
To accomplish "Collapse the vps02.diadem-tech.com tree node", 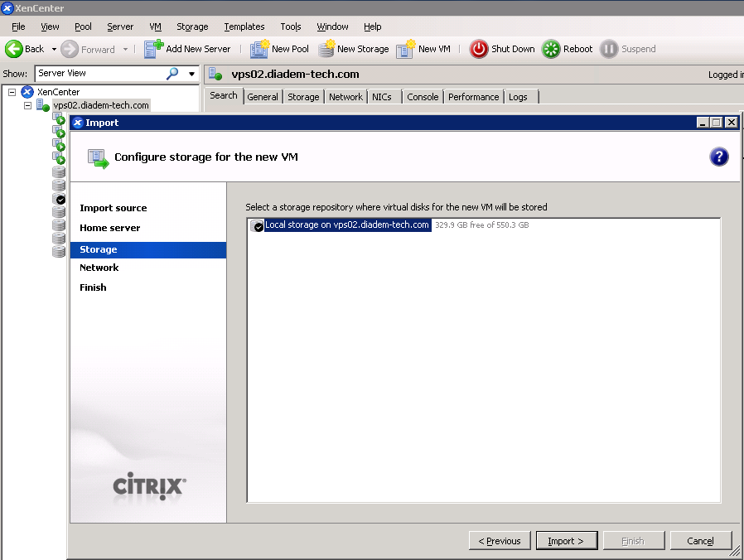I will [x=28, y=105].
